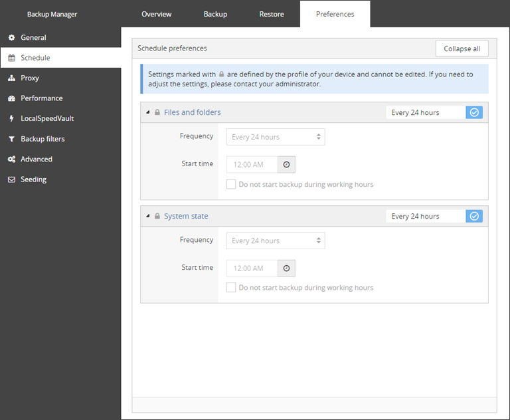Switch to the Restore tab
The height and width of the screenshot is (420, 510).
[x=272, y=14]
